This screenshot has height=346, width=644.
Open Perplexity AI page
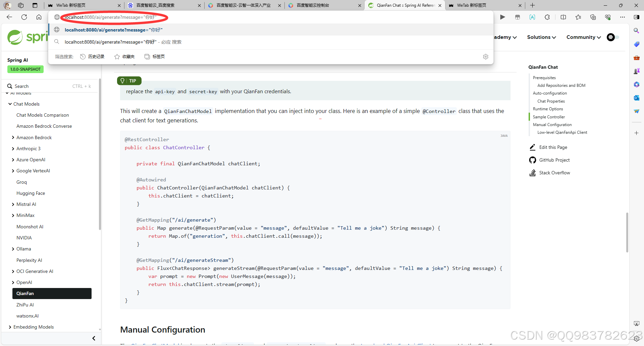[x=29, y=260]
